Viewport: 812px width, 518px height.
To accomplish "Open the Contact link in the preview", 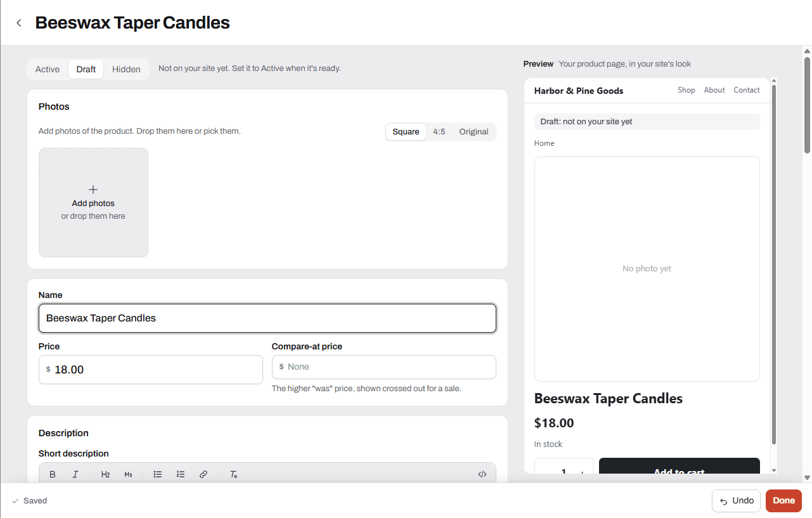I will (x=747, y=90).
